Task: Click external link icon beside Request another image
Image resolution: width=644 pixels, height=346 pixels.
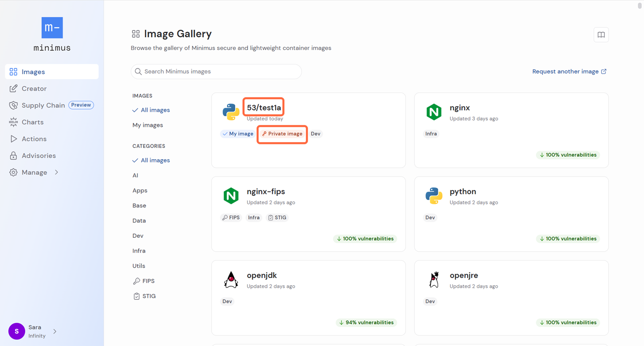Action: coord(604,72)
